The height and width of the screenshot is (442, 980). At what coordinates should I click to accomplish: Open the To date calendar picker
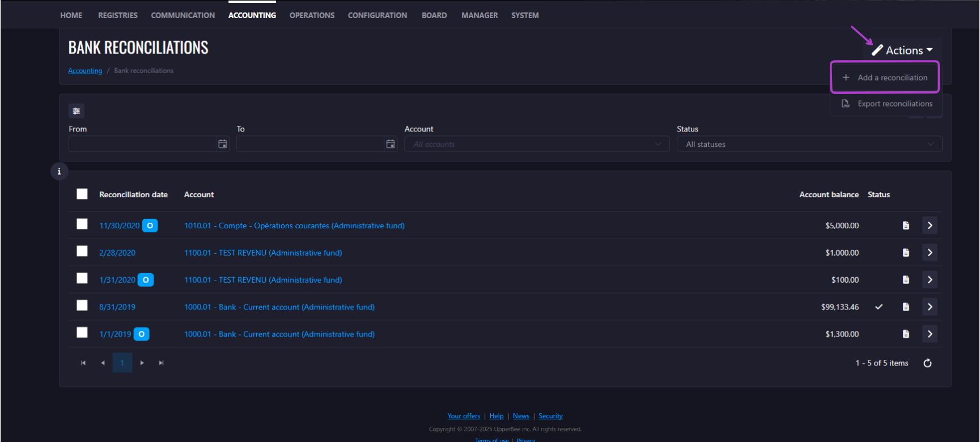coord(391,144)
